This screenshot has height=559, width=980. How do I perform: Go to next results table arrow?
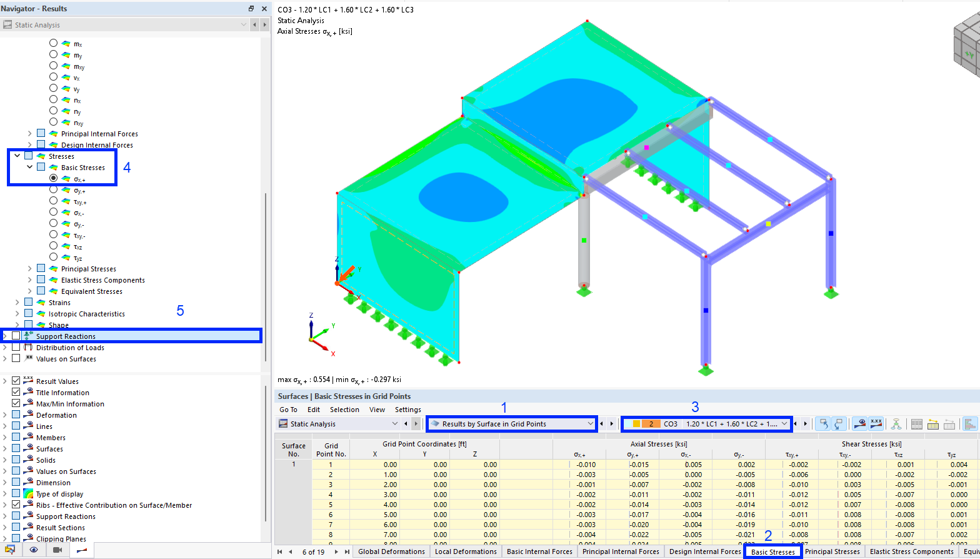pos(612,424)
